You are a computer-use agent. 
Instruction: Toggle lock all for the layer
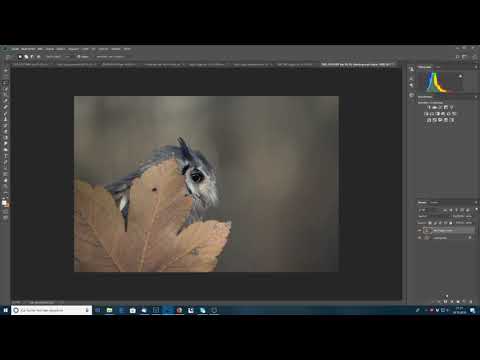(x=451, y=223)
